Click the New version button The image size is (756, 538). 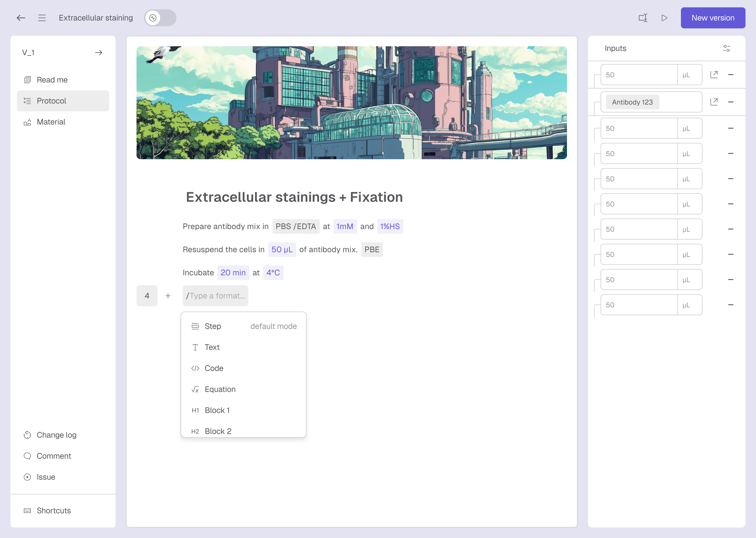713,18
